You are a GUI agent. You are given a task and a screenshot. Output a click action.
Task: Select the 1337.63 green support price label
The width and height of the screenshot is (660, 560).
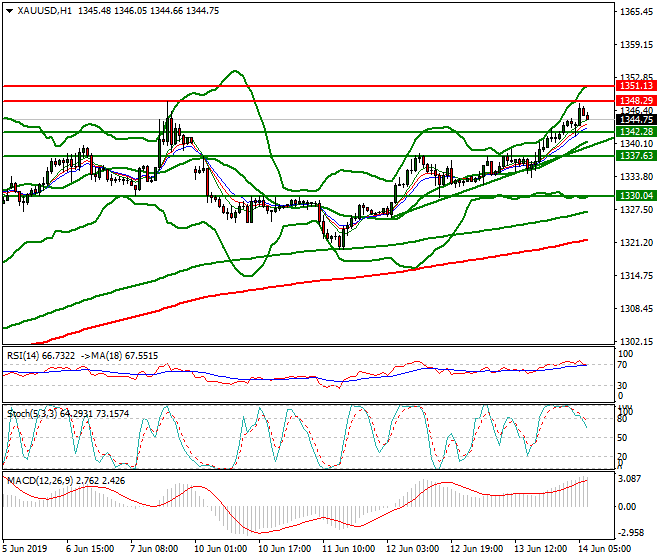(636, 156)
